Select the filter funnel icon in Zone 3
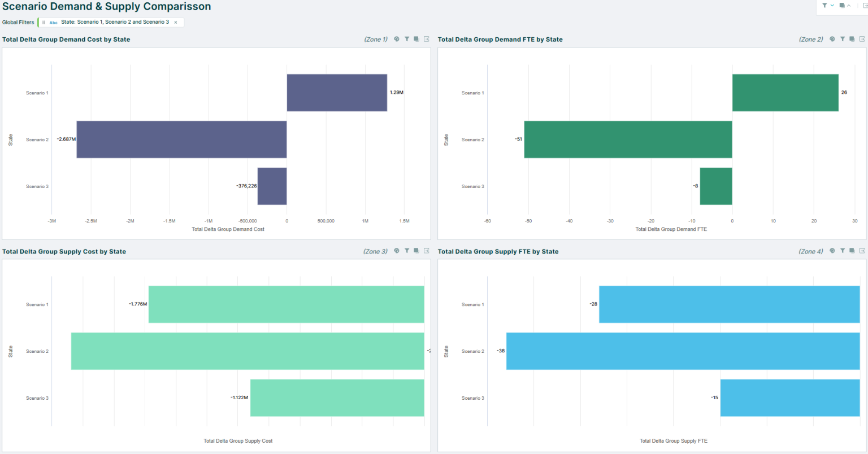The height and width of the screenshot is (454, 868). coord(406,251)
